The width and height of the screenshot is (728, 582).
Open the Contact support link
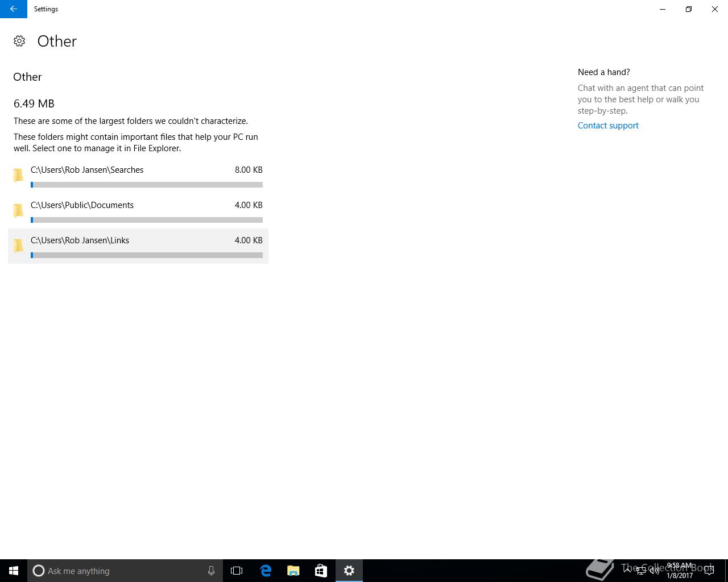(x=608, y=126)
